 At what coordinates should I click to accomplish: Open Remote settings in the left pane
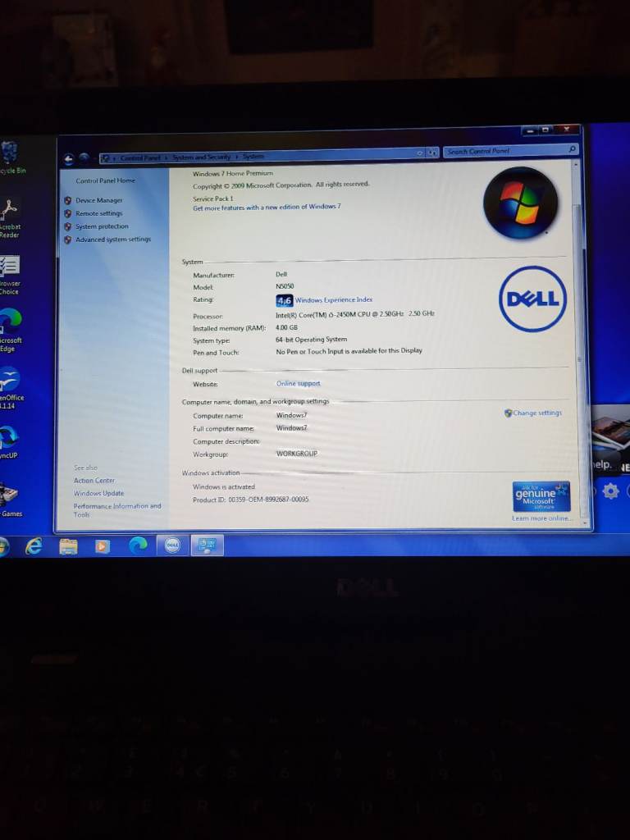[x=98, y=213]
